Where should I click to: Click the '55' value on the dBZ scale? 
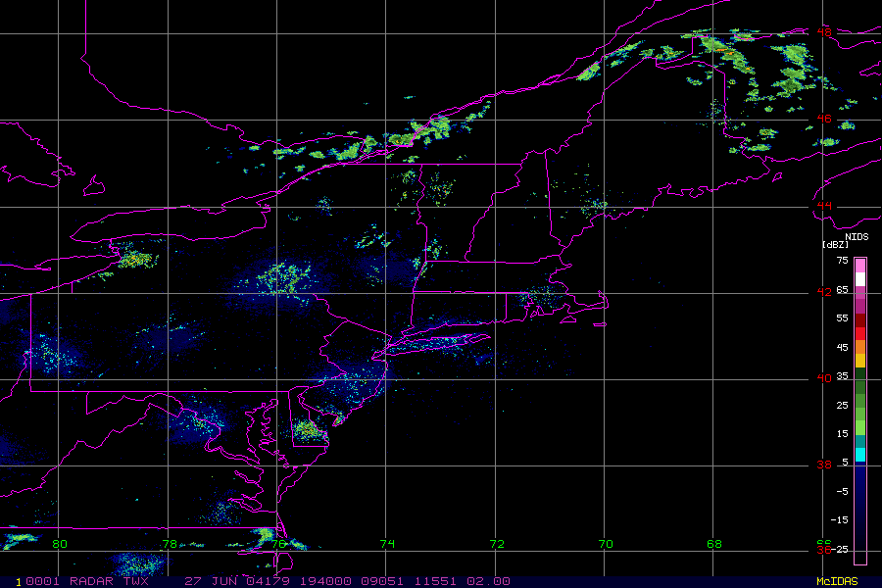(842, 318)
